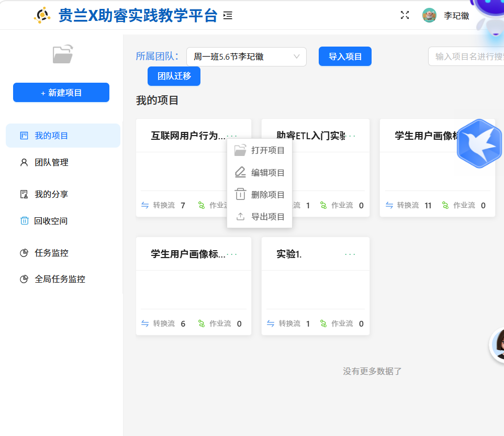Open the 互联网用户行为为... project card title

click(188, 136)
